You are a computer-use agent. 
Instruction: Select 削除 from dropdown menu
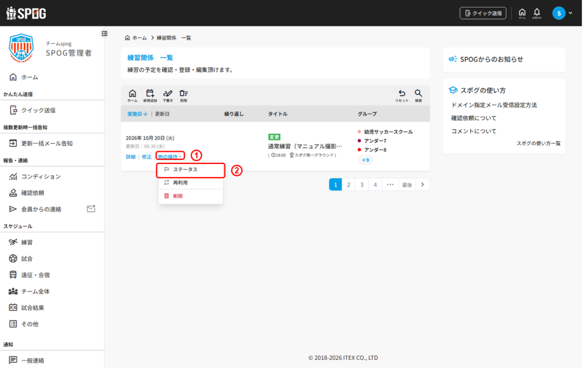pyautogui.click(x=191, y=196)
